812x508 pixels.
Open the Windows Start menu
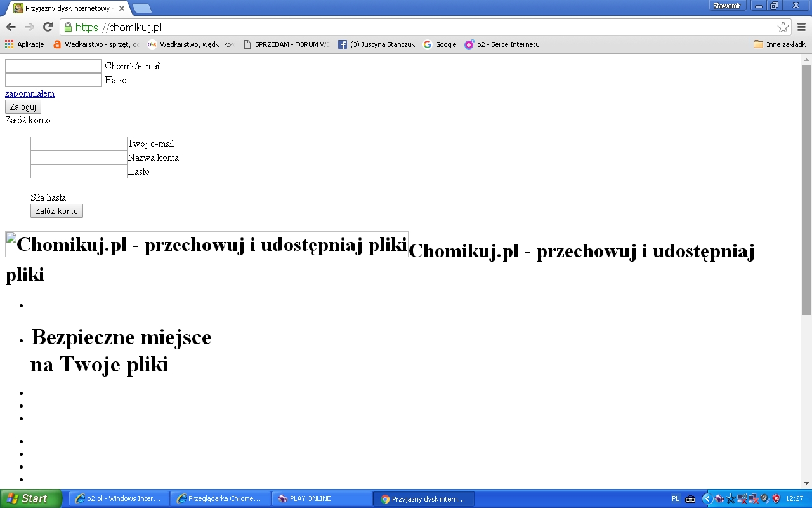pos(30,498)
